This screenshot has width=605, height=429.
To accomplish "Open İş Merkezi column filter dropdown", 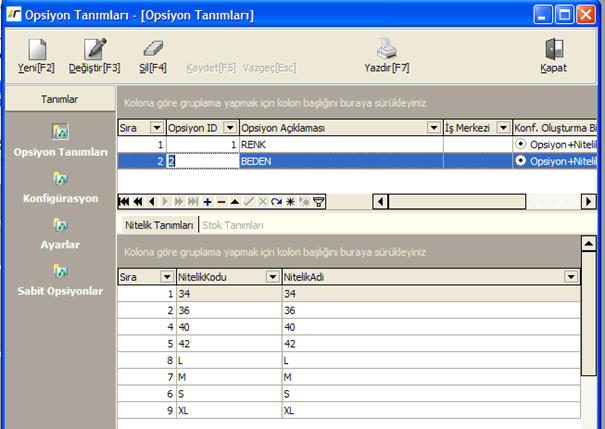I will (503, 127).
